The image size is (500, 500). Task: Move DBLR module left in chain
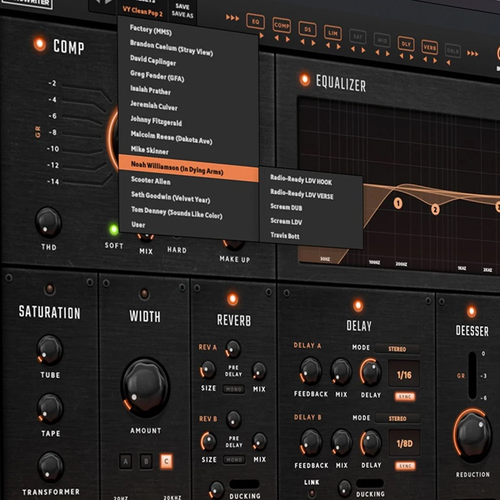(x=448, y=62)
